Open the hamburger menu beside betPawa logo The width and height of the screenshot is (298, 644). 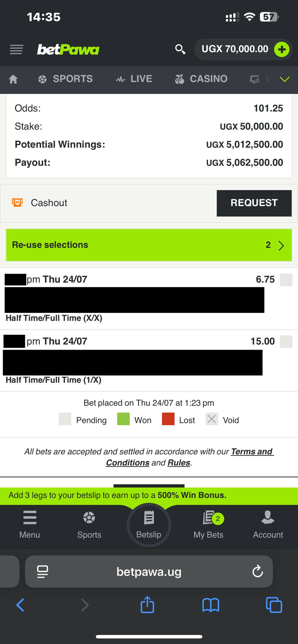pyautogui.click(x=16, y=49)
